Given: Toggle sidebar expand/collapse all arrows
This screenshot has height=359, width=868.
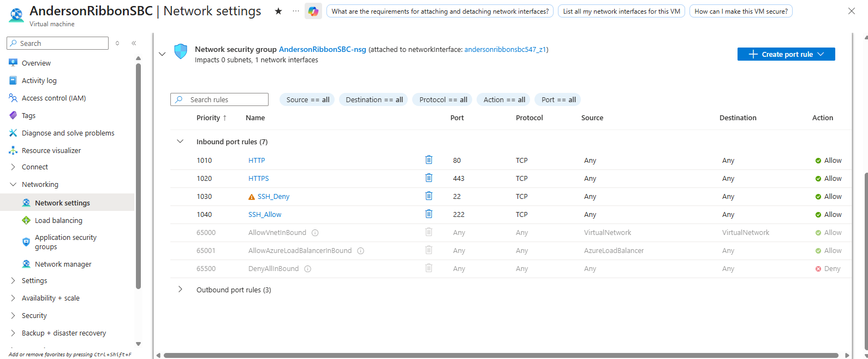Looking at the screenshot, I should click(117, 43).
